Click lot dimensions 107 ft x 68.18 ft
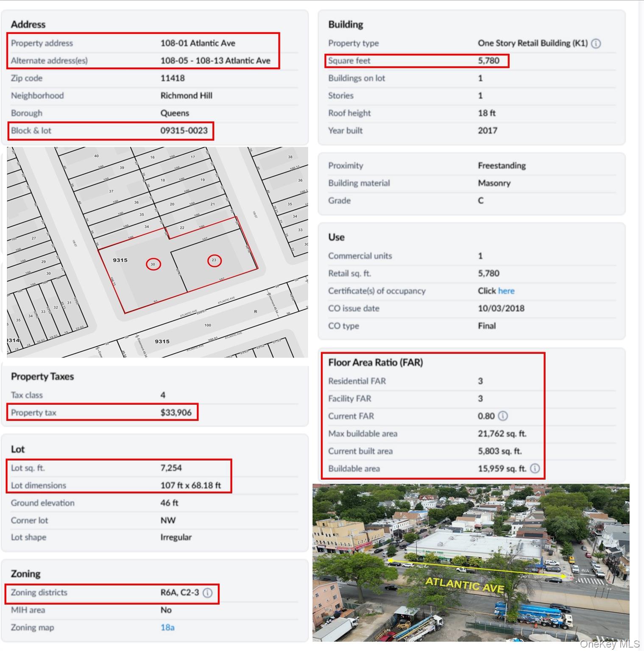This screenshot has width=644, height=651. 191,485
